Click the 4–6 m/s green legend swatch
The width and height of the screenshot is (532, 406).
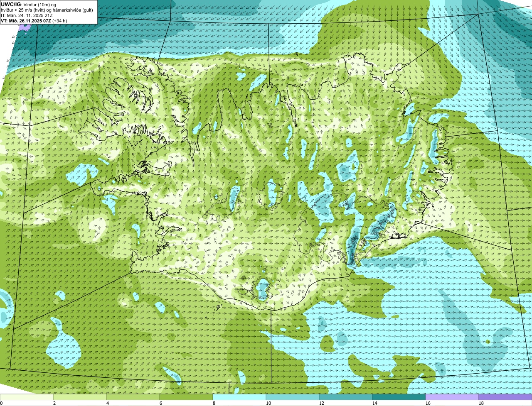coord(133,397)
